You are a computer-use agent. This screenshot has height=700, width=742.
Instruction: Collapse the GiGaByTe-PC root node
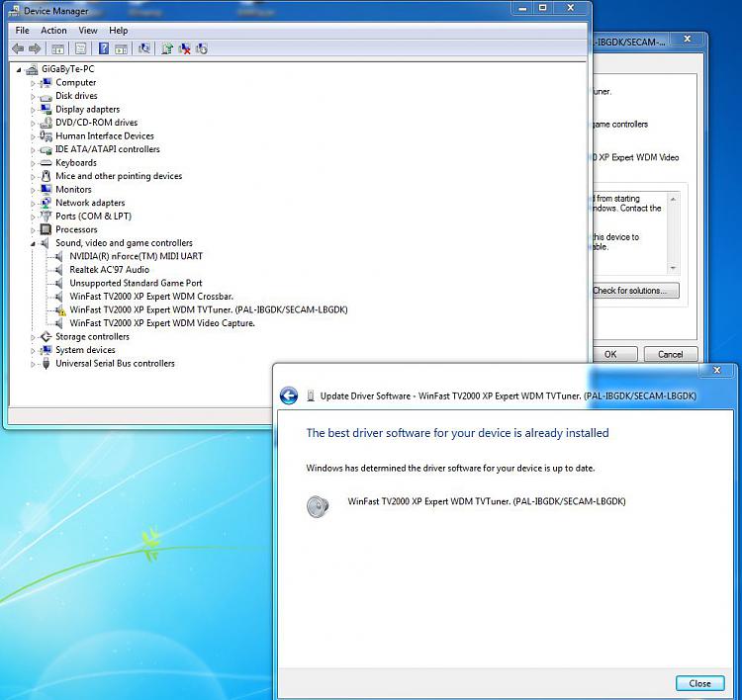pyautogui.click(x=19, y=70)
